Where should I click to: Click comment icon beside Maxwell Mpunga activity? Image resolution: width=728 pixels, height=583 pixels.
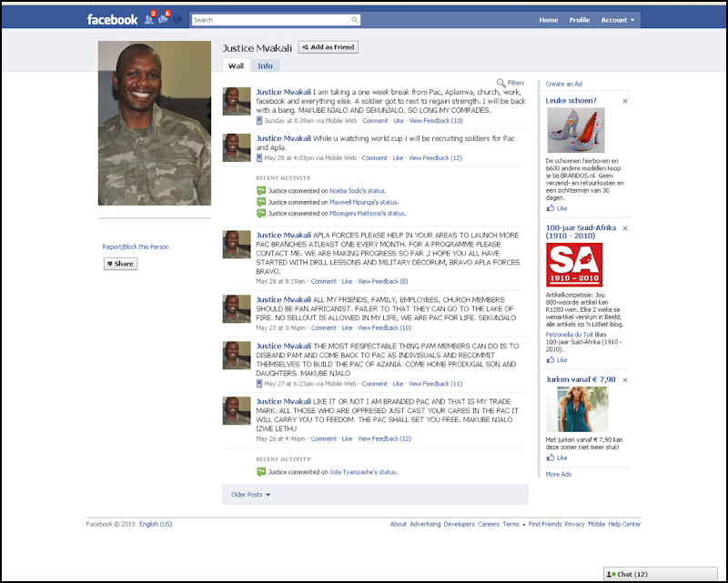click(x=261, y=202)
